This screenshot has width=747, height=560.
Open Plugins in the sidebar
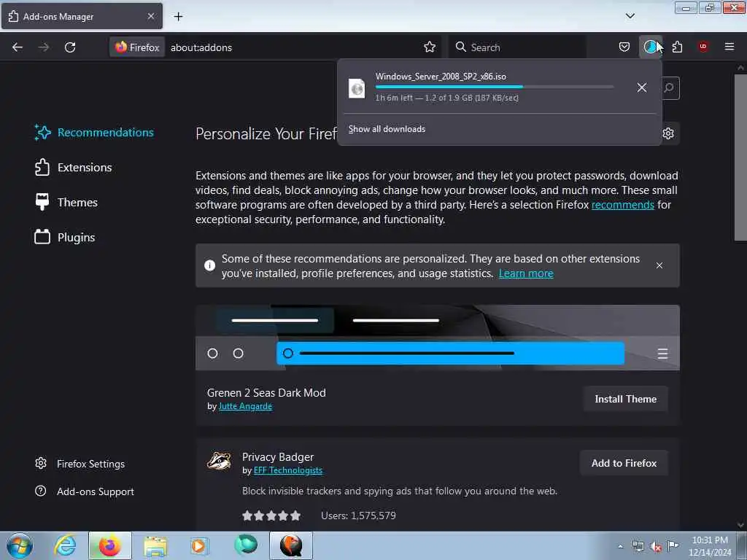65,237
